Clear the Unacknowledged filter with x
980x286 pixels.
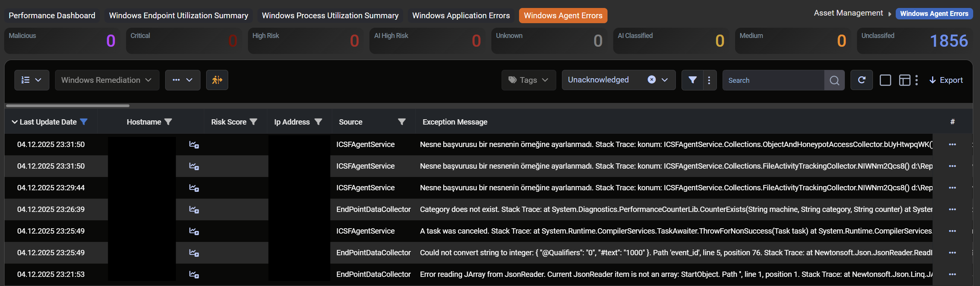tap(651, 79)
